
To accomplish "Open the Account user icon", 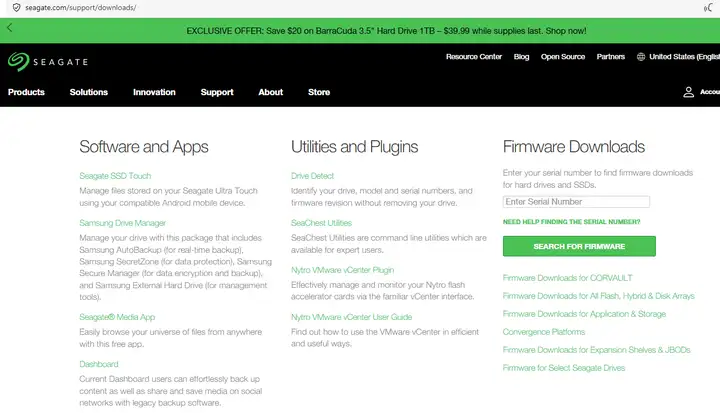I will [688, 92].
